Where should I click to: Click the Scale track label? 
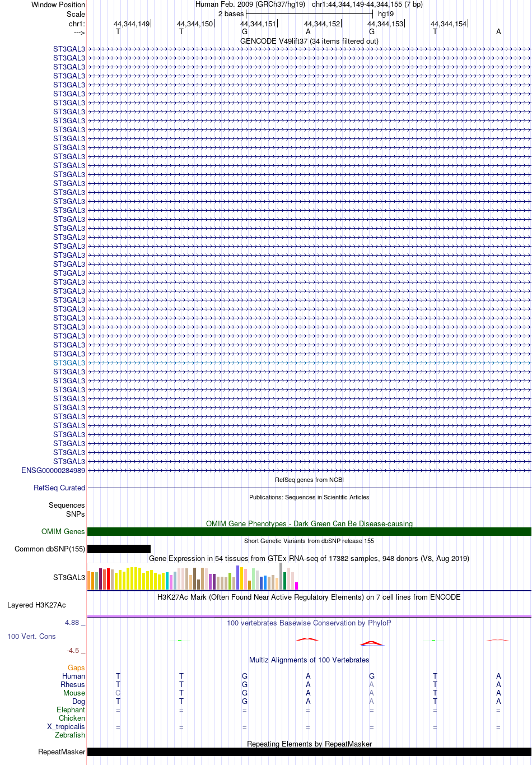[x=76, y=14]
